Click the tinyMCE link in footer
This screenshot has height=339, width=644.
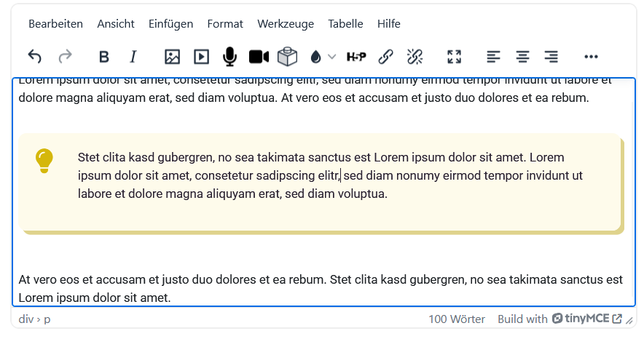(586, 319)
